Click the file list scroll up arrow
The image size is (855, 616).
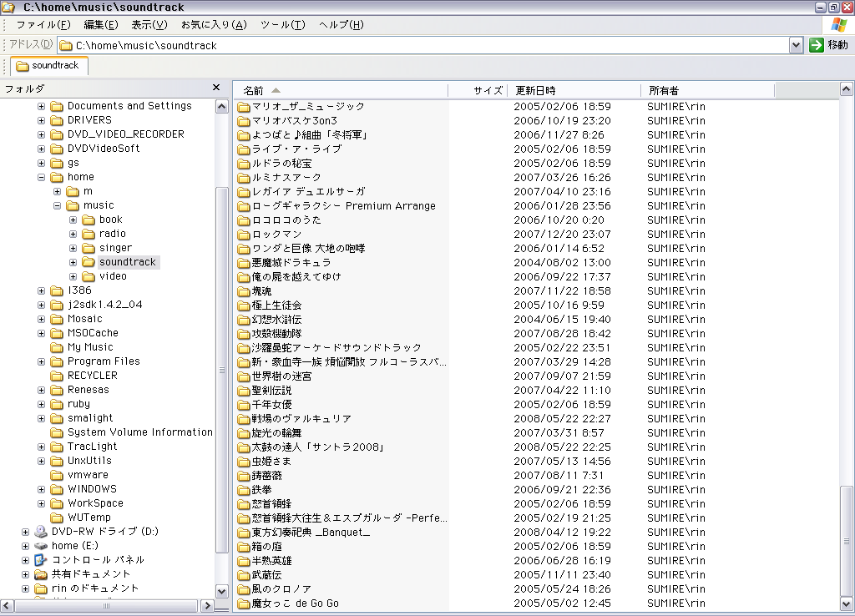(847, 88)
